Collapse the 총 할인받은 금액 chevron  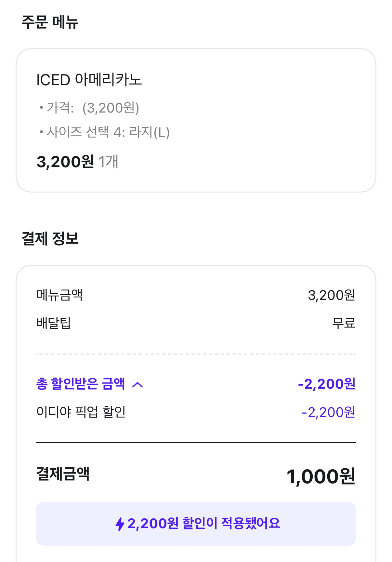(x=138, y=385)
